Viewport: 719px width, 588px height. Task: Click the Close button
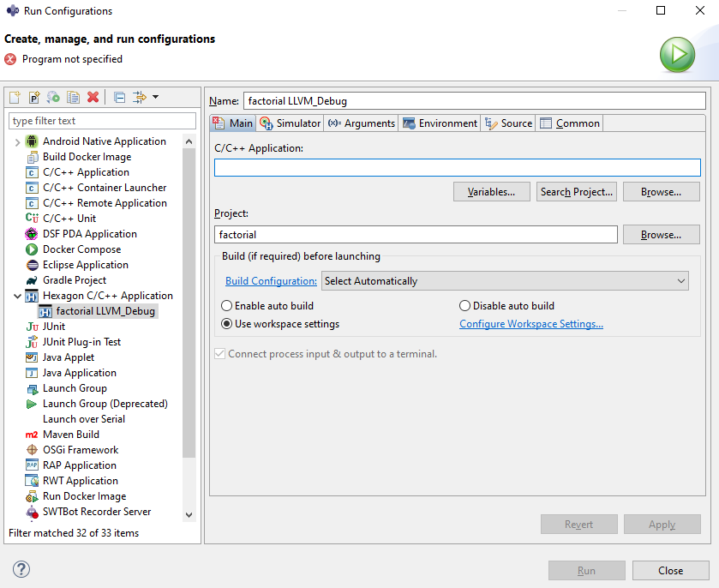[x=671, y=570]
